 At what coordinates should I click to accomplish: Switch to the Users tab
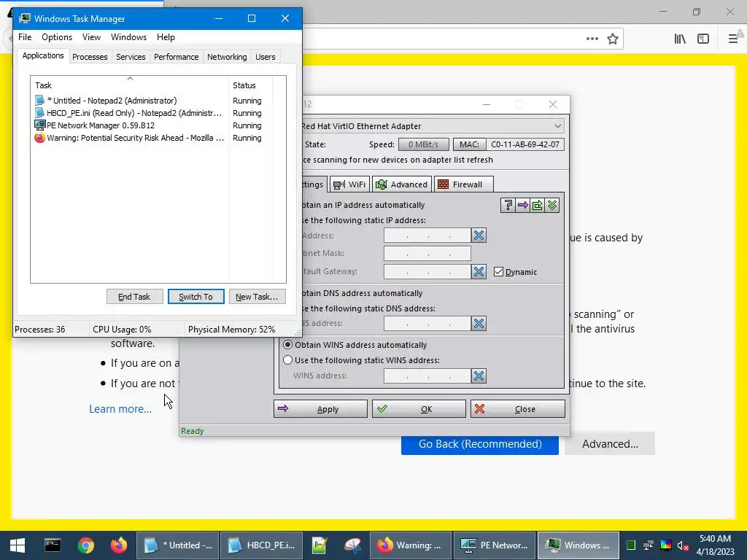(x=265, y=57)
